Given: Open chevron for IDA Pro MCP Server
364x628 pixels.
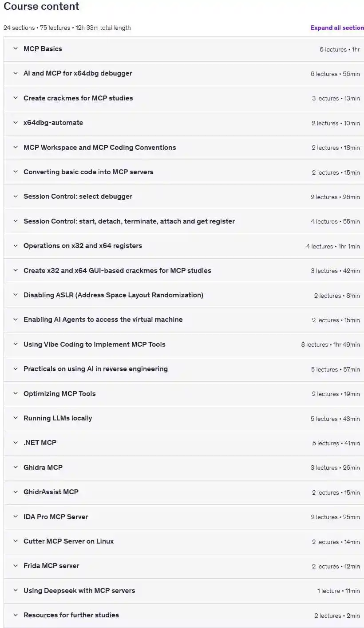Looking at the screenshot, I should click(16, 516).
